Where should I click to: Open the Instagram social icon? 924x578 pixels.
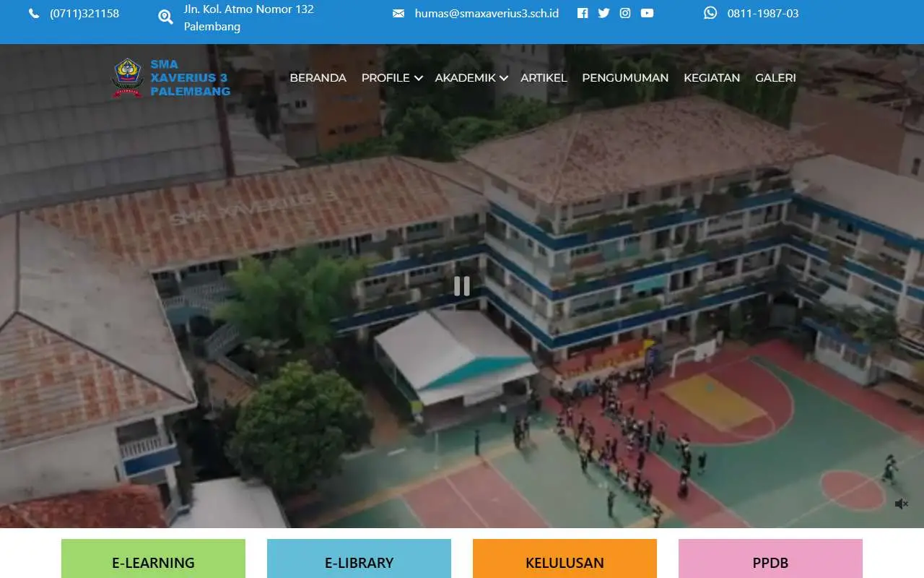point(625,13)
